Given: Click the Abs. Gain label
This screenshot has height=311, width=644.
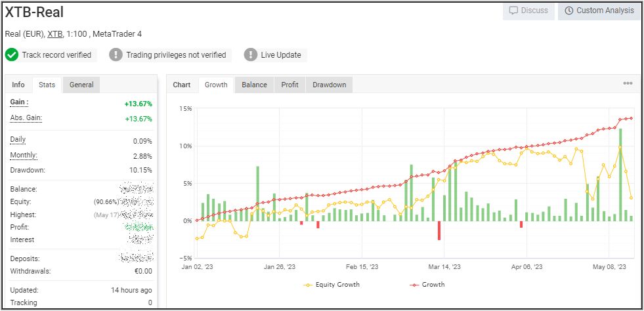Looking at the screenshot, I should (x=26, y=117).
